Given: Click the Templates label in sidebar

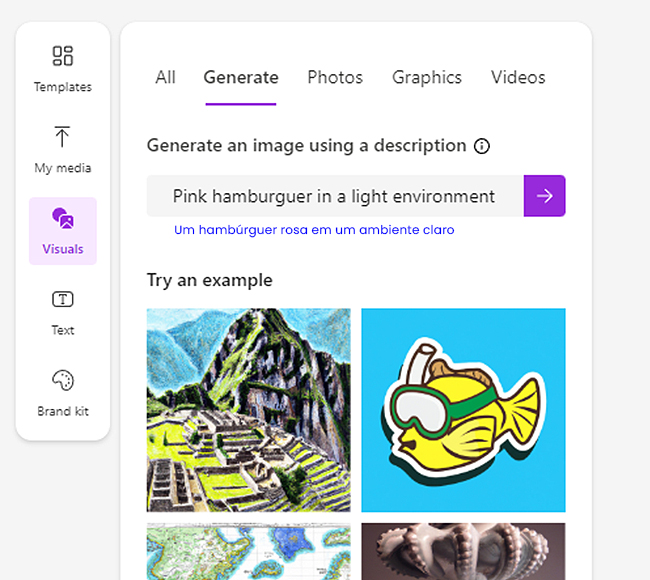Looking at the screenshot, I should coord(63,87).
